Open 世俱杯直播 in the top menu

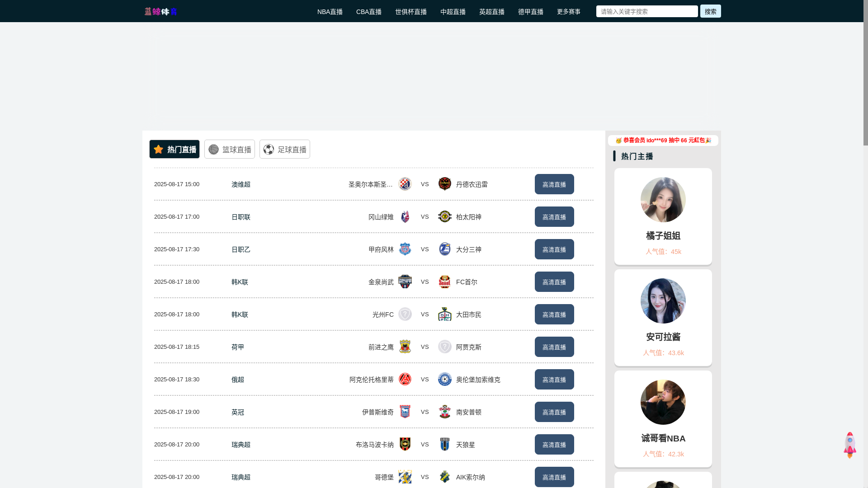coord(411,11)
